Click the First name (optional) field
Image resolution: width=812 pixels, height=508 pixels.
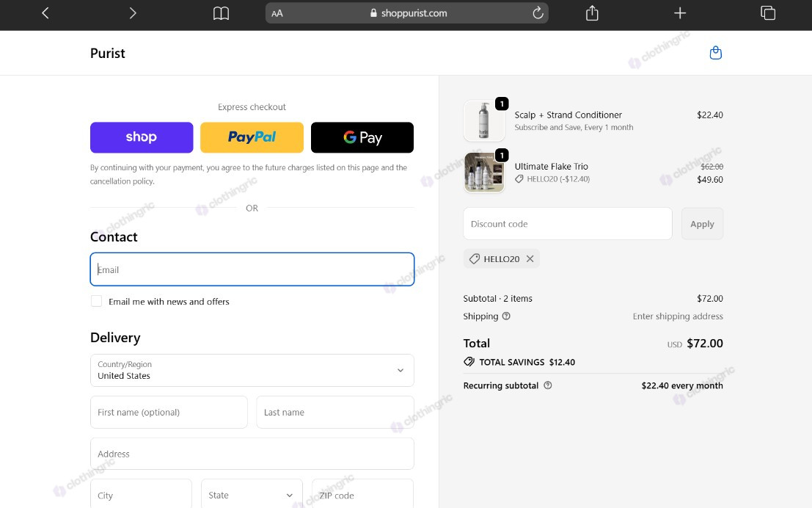point(169,412)
